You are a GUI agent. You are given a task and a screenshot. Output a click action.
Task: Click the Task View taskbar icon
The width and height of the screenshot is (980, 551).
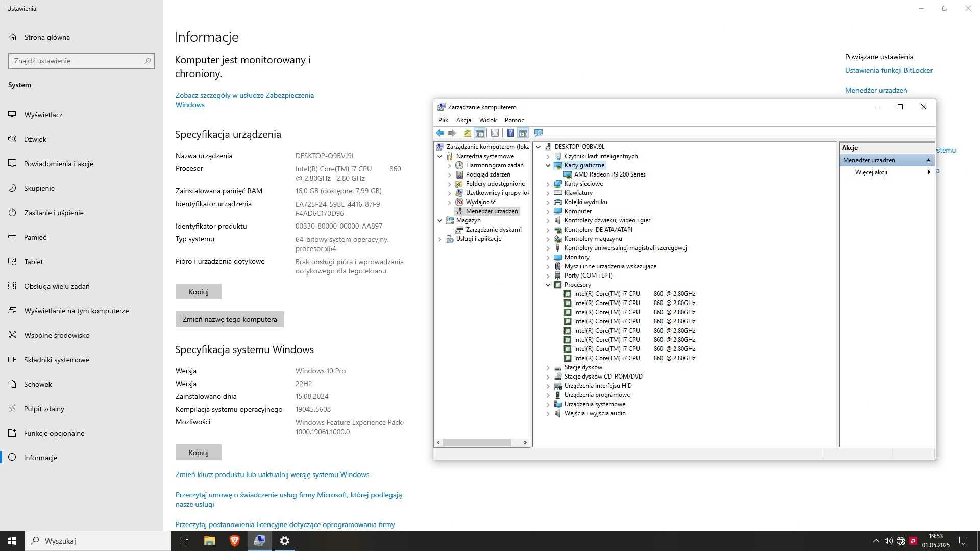click(184, 541)
